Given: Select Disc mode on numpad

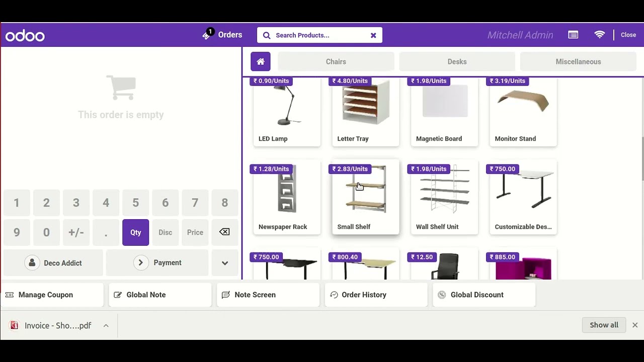Looking at the screenshot, I should [166, 232].
